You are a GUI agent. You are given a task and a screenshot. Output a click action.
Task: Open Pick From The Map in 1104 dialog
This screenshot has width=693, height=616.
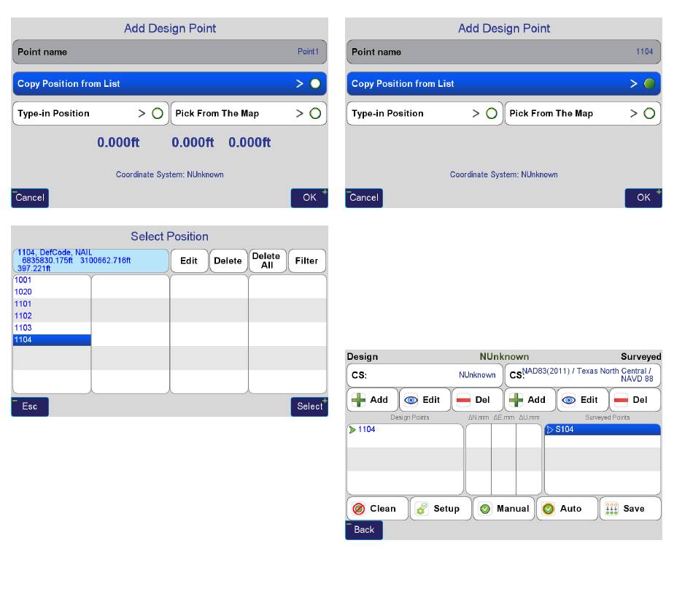coord(582,114)
